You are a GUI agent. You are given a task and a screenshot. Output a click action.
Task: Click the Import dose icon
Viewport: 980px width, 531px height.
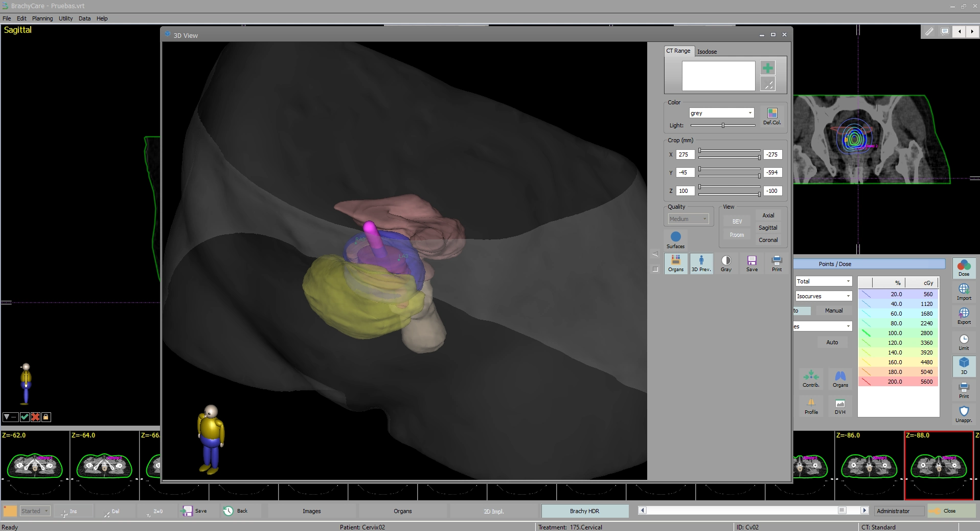click(x=964, y=292)
